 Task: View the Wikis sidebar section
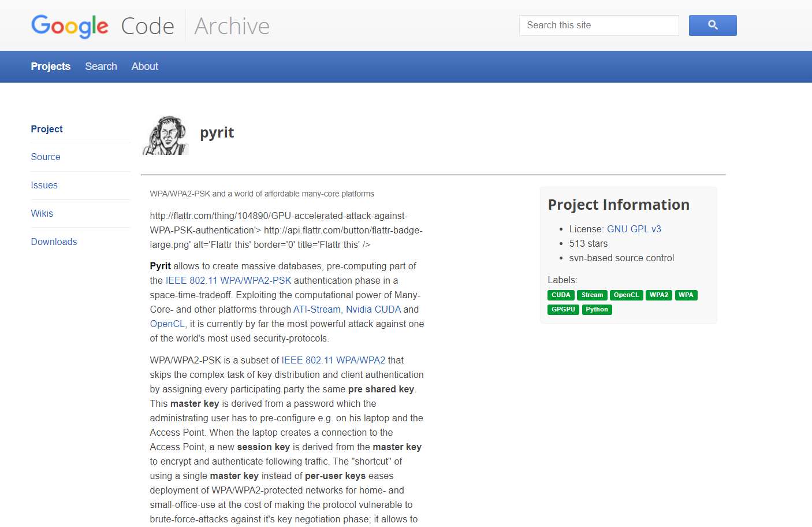[42, 213]
